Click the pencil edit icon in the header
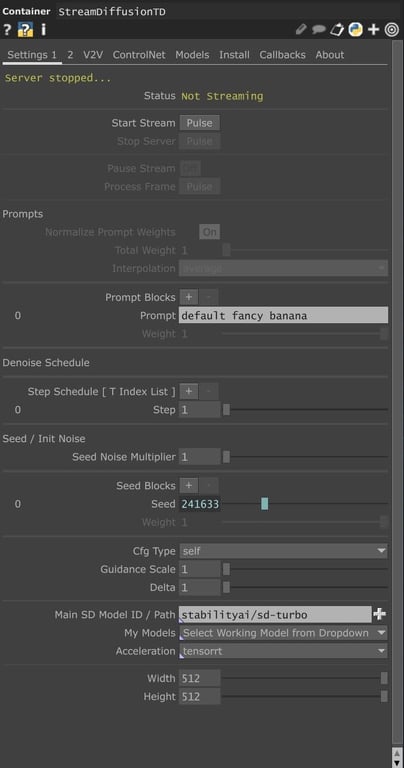 [301, 30]
